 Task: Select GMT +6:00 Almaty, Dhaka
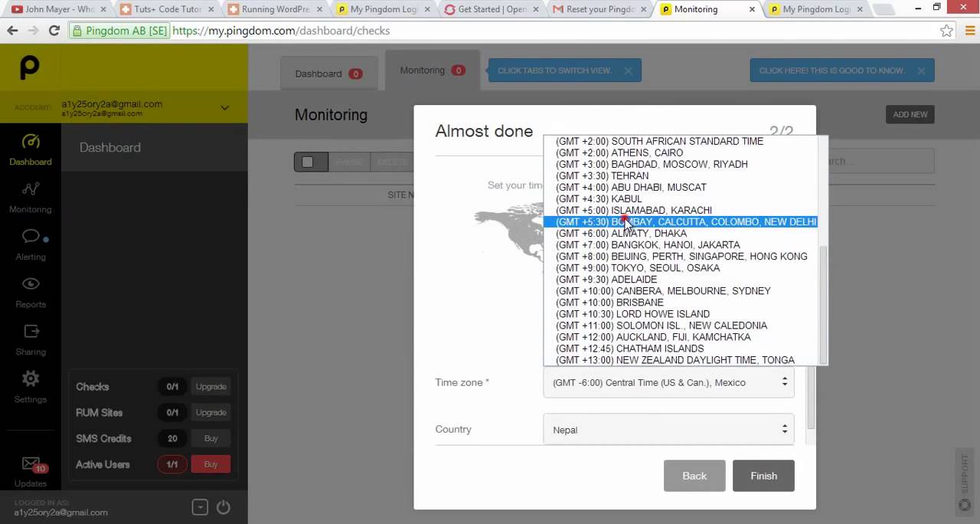[681, 233]
